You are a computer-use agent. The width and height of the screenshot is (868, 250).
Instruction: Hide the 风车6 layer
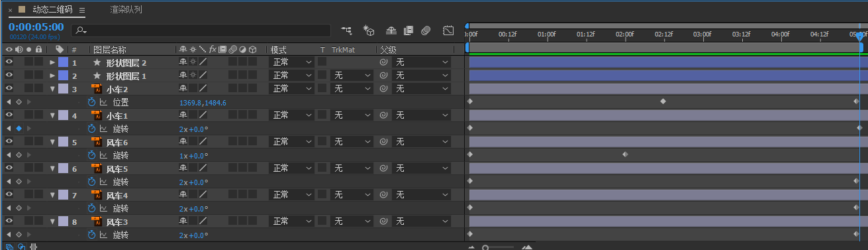9,142
